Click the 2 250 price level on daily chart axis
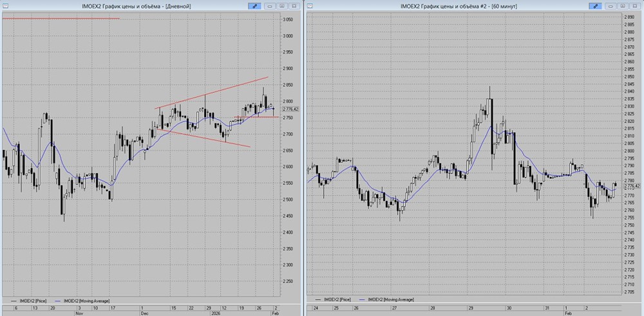 pos(287,281)
